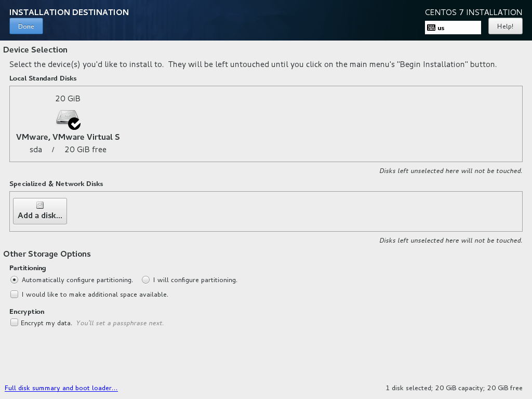Click Done to confirm installation destination
532x399 pixels.
pyautogui.click(x=26, y=25)
